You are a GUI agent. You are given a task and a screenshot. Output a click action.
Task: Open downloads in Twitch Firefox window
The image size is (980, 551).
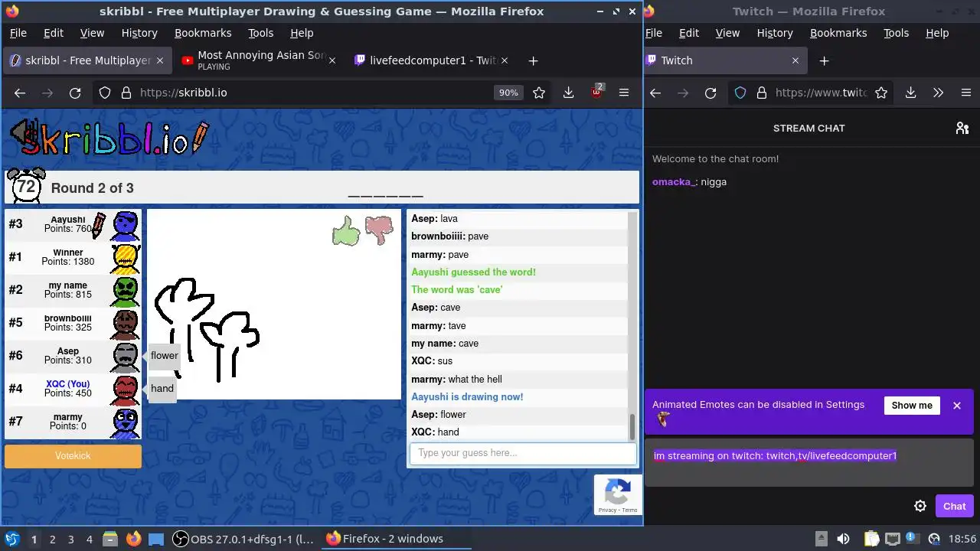click(910, 93)
